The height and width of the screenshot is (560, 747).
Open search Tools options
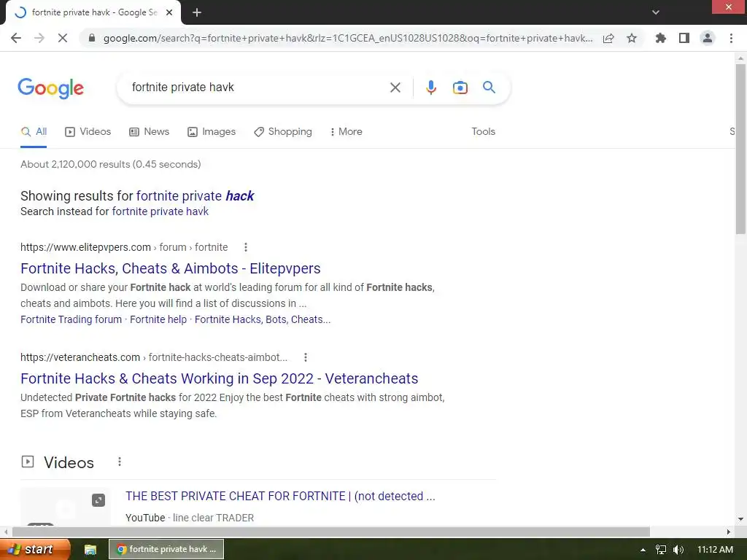click(483, 132)
